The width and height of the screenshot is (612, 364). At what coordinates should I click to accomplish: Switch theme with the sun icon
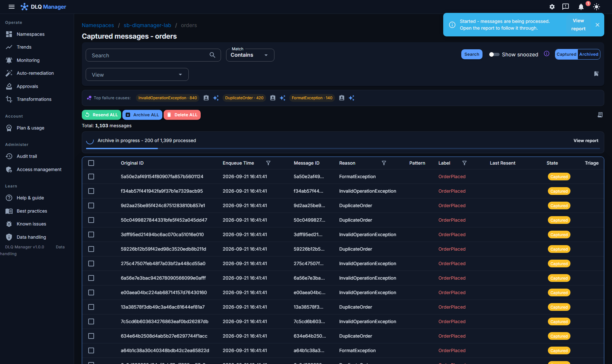pos(597,7)
